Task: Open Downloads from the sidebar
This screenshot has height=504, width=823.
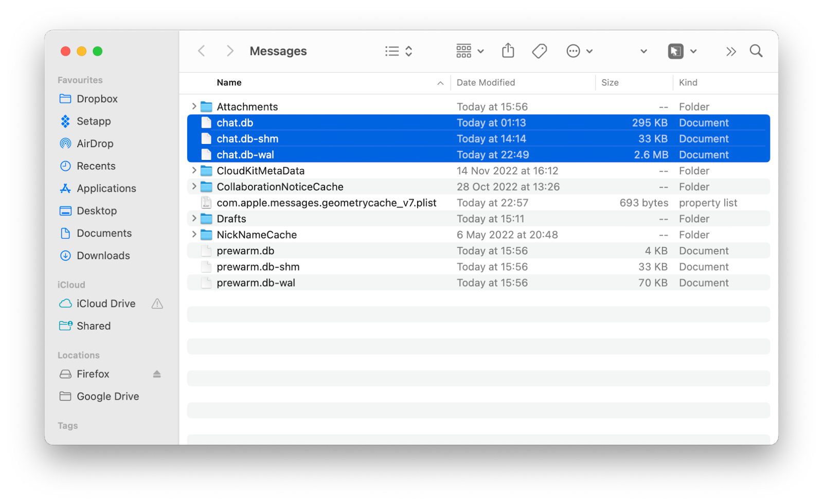Action: pos(103,255)
